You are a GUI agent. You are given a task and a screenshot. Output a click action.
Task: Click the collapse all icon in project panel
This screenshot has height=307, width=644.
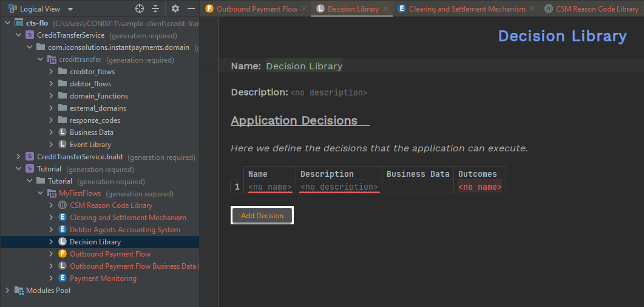(155, 9)
